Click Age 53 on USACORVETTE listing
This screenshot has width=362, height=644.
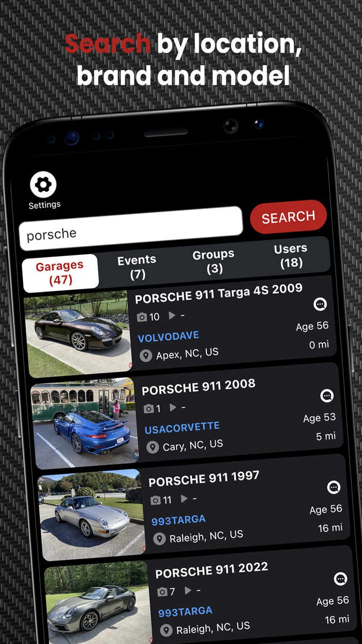[319, 418]
